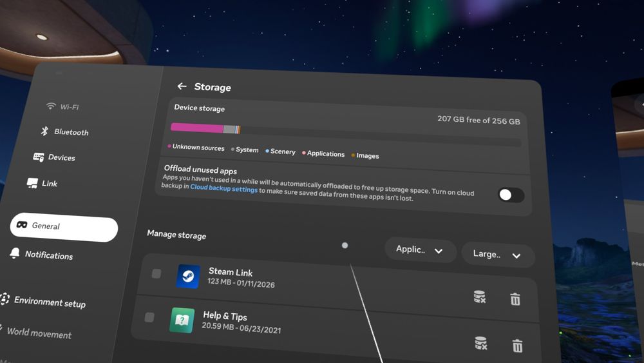The height and width of the screenshot is (363, 644).
Task: Open the Large.. sort dropdown
Action: pyautogui.click(x=498, y=255)
